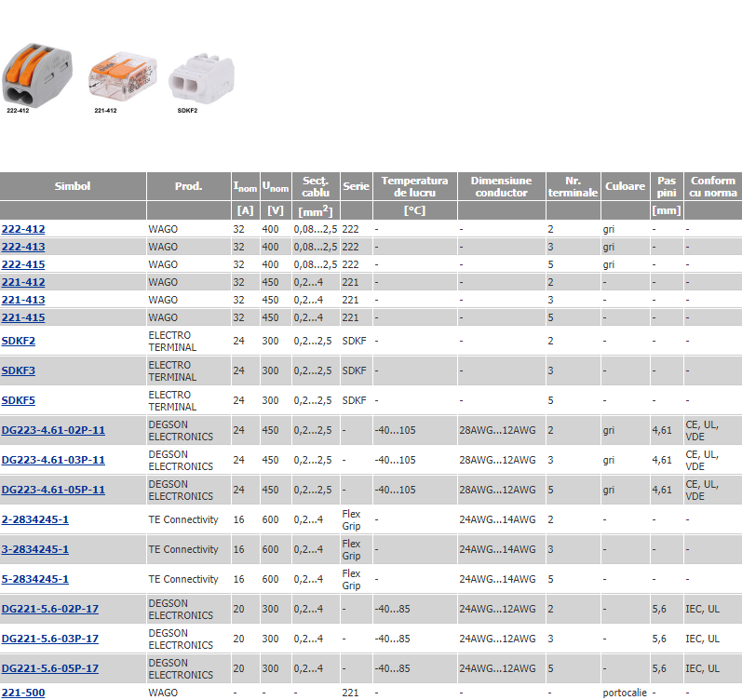The width and height of the screenshot is (742, 700).
Task: Click the [mm²] unit header cell
Action: 316,210
